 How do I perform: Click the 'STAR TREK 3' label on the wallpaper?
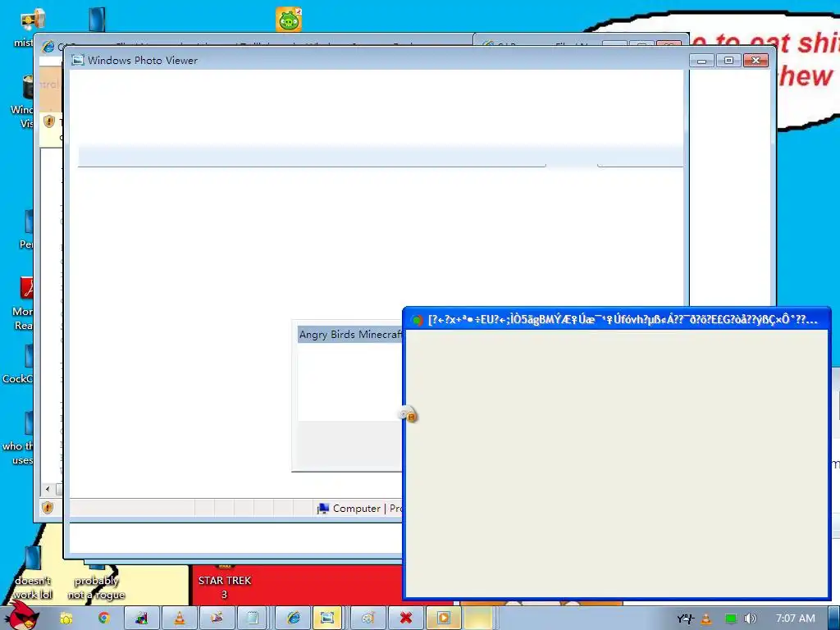click(x=225, y=587)
